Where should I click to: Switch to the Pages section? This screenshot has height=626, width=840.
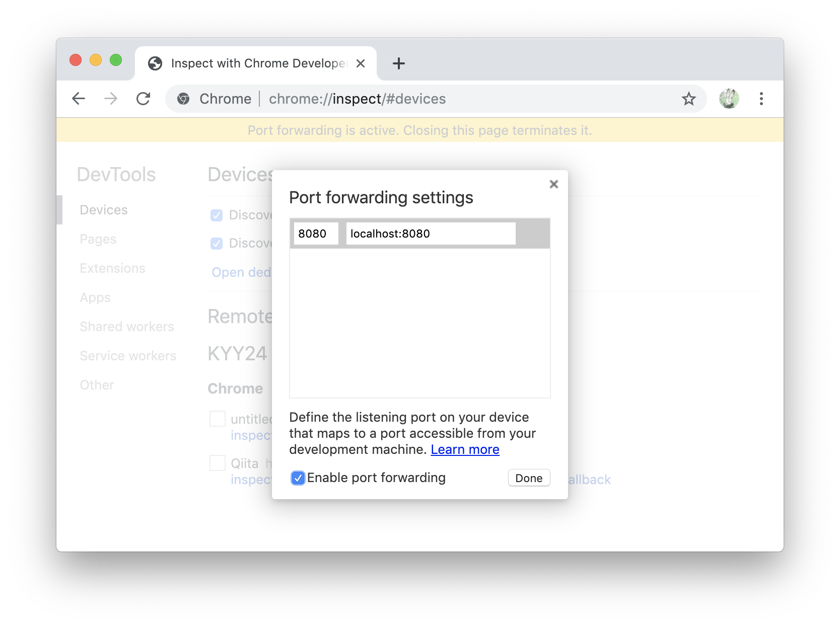tap(98, 239)
